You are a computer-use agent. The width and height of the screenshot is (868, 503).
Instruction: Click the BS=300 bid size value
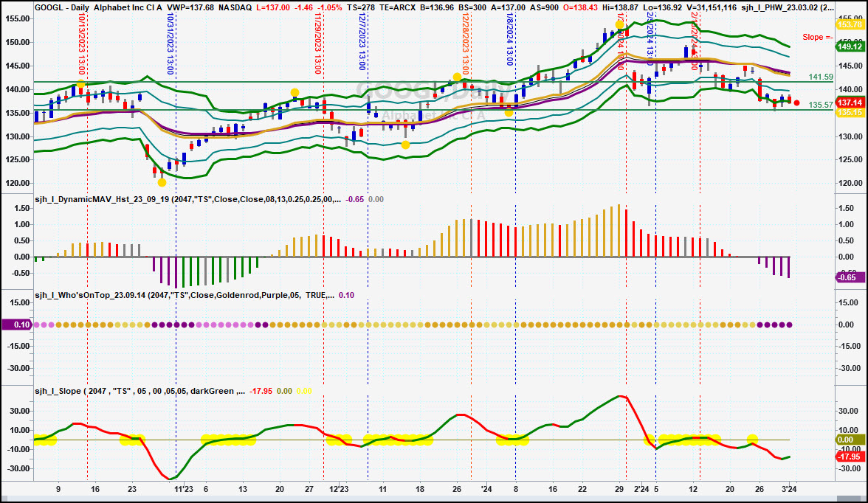[473, 8]
